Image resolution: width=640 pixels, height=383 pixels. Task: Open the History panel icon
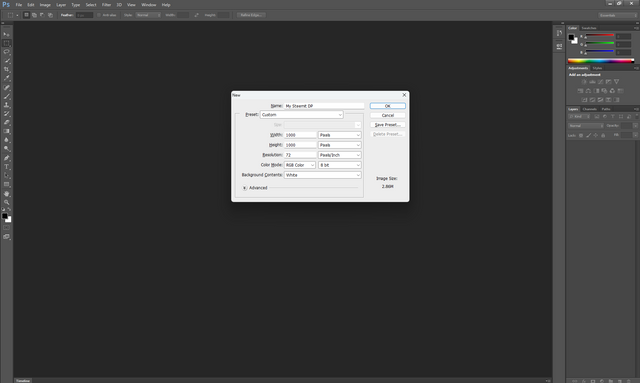click(559, 33)
